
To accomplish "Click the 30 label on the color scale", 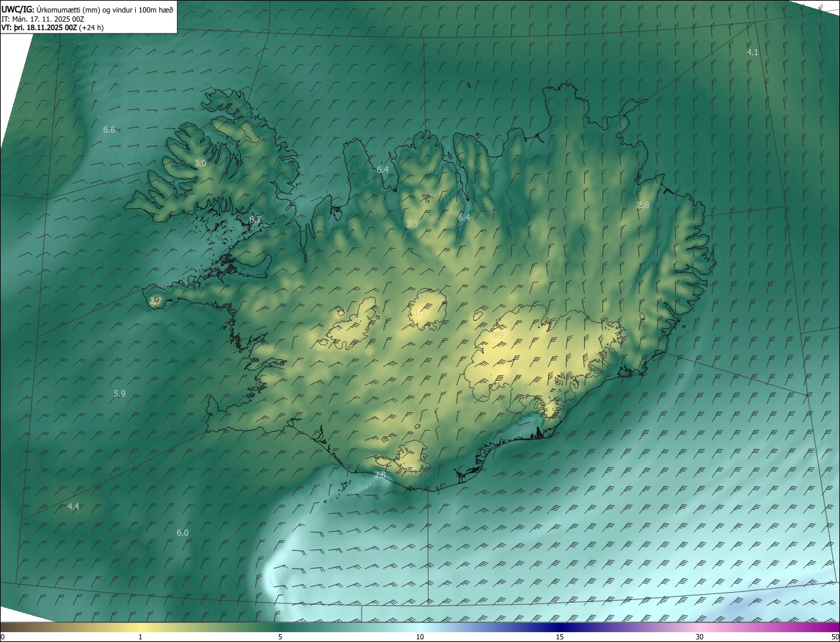I will 700,637.
